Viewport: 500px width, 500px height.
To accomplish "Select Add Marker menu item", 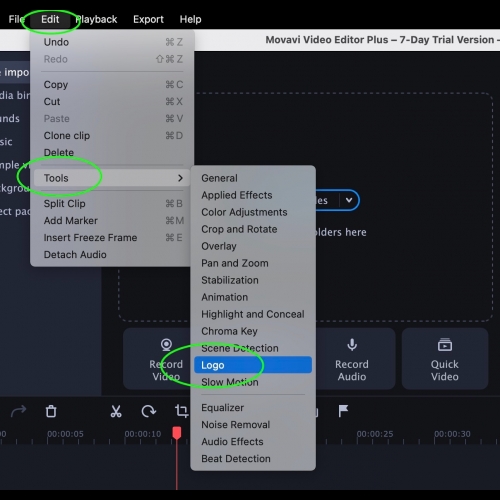I will click(x=112, y=220).
